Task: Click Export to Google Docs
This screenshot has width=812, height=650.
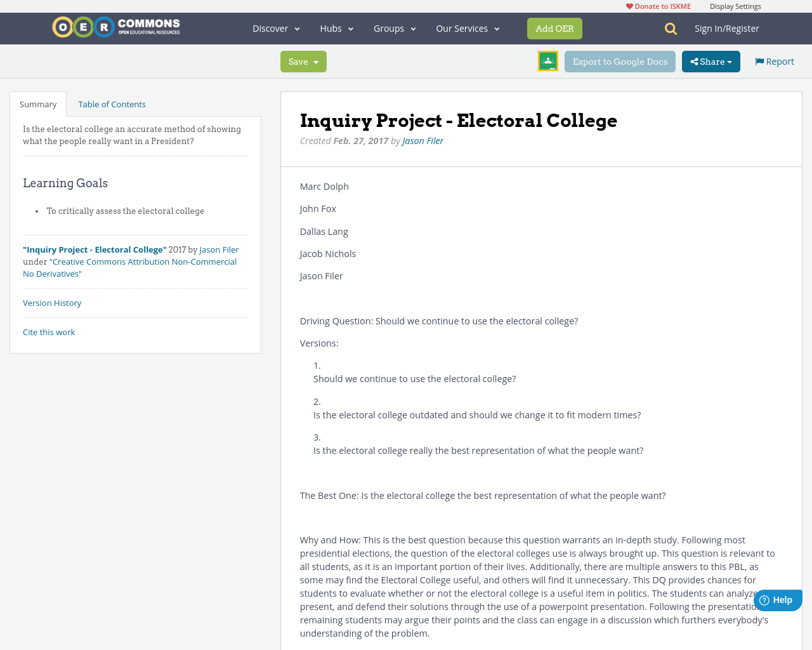Action: tap(620, 61)
